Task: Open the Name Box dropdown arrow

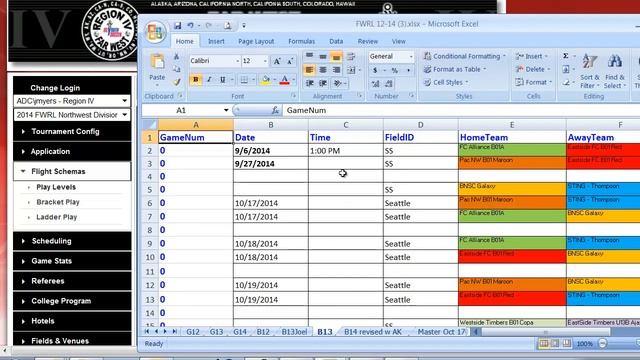Action: point(226,110)
